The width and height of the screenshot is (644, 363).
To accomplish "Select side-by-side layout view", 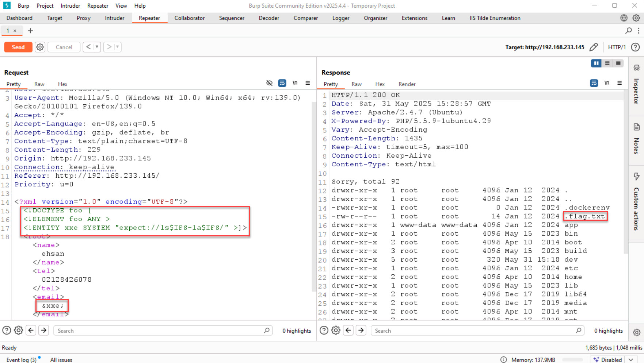I will 596,63.
